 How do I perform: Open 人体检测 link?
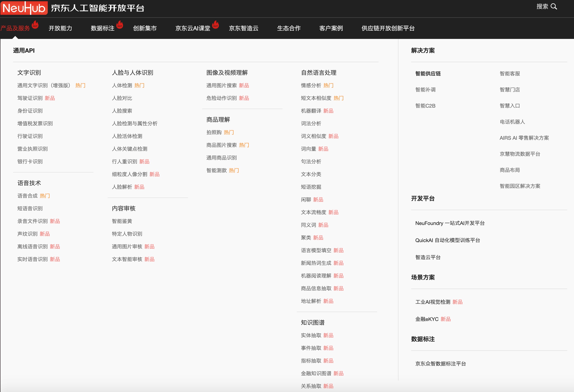(x=122, y=85)
